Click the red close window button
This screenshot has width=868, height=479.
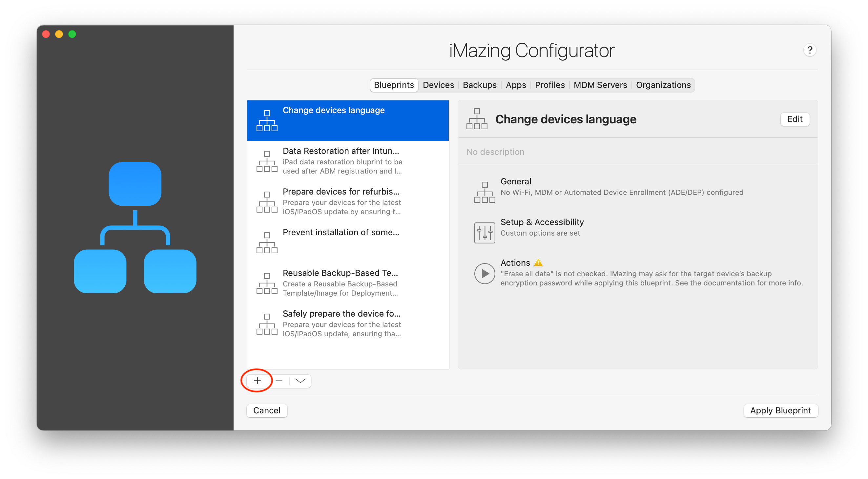[46, 34]
